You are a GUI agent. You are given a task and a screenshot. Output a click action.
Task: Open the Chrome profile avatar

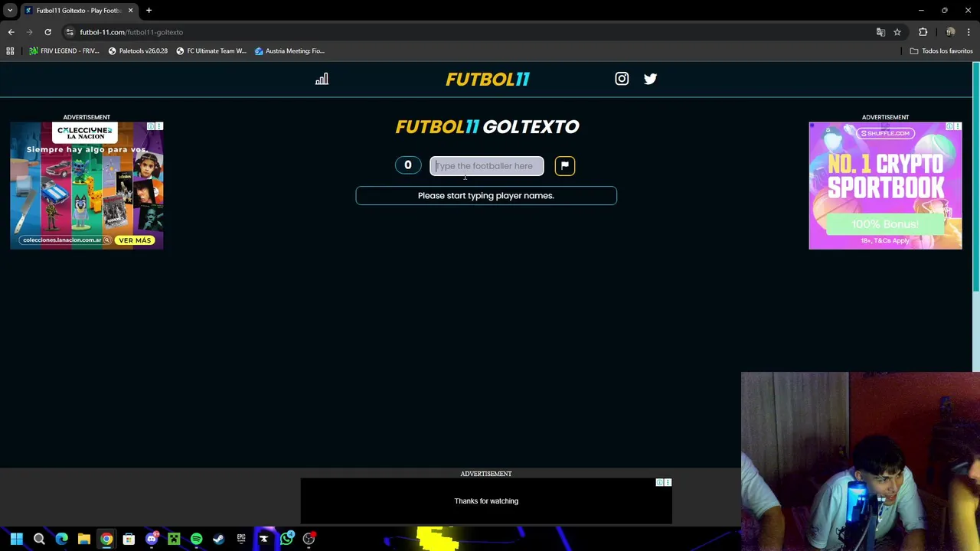pyautogui.click(x=950, y=32)
